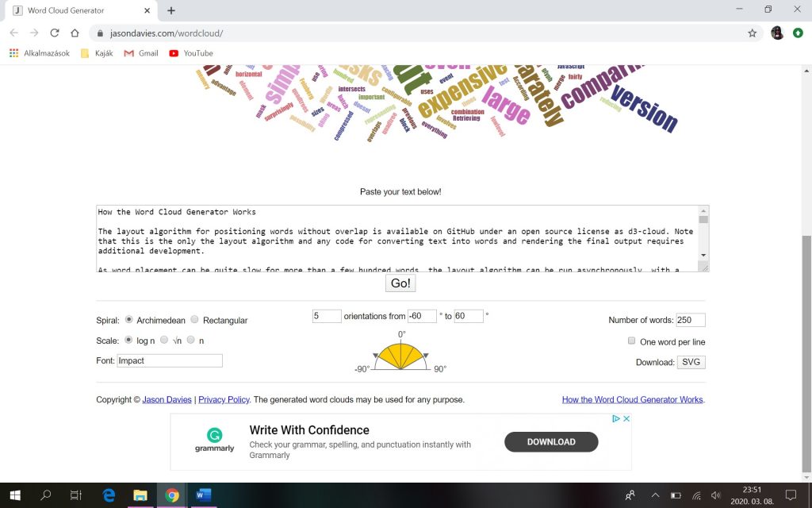812x508 pixels.
Task: Click the browser reload icon
Action: click(54, 33)
